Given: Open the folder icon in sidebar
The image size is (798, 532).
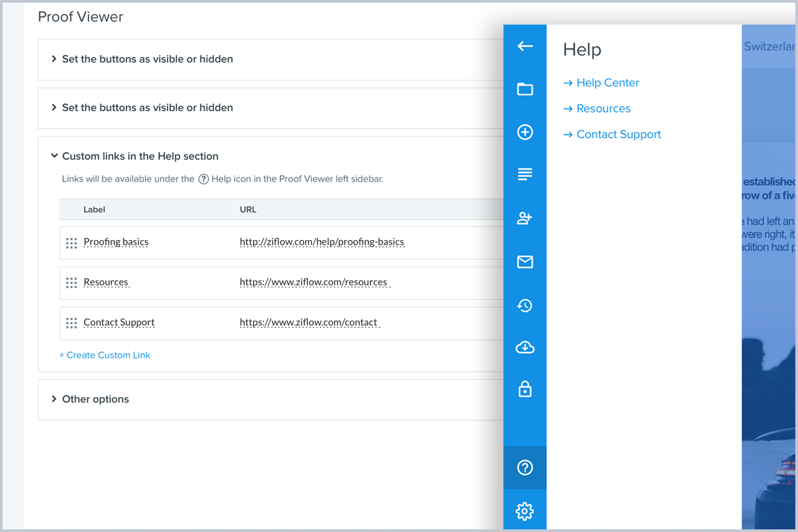Looking at the screenshot, I should coord(525,89).
